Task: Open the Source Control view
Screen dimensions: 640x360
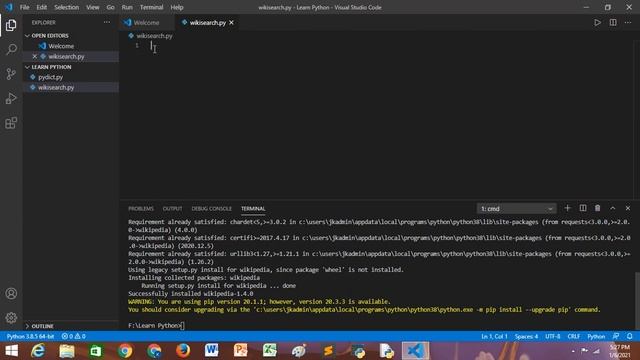Action: [11, 74]
